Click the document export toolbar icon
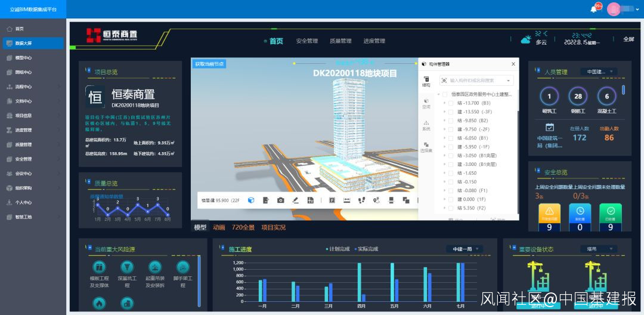This screenshot has height=315, width=644. 266,200
